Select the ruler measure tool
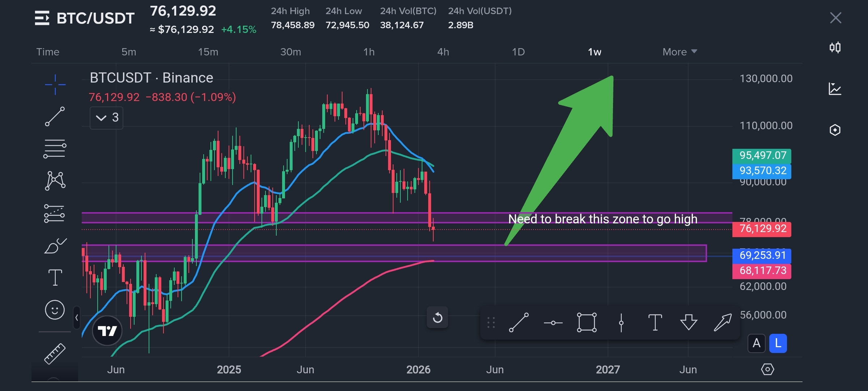868x391 pixels. coord(55,353)
